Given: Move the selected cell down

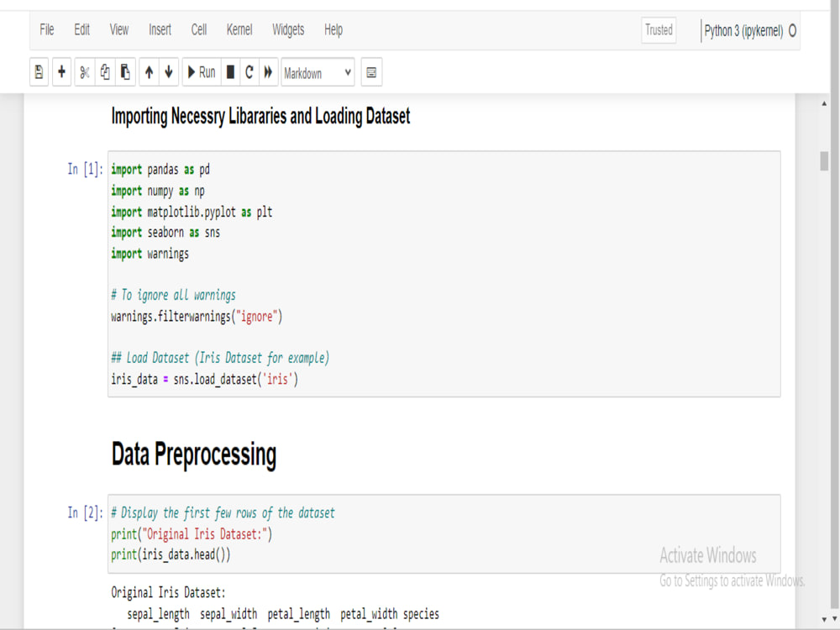Looking at the screenshot, I should (x=169, y=72).
